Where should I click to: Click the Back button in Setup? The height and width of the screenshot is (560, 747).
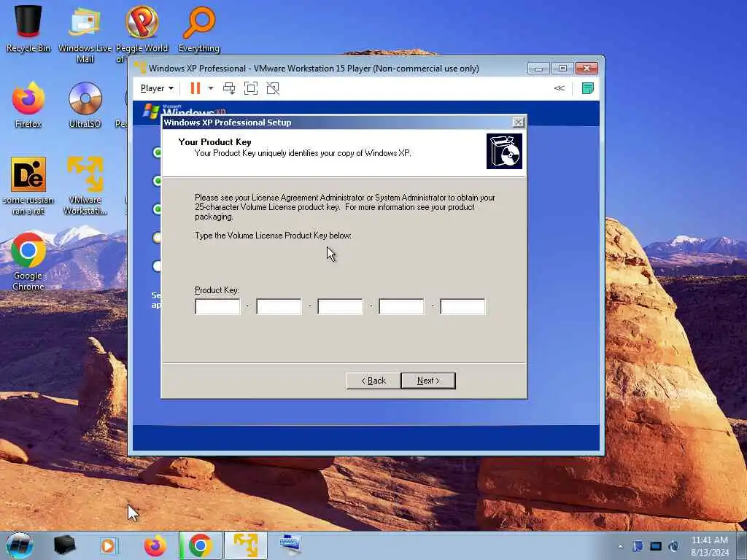[x=373, y=381]
